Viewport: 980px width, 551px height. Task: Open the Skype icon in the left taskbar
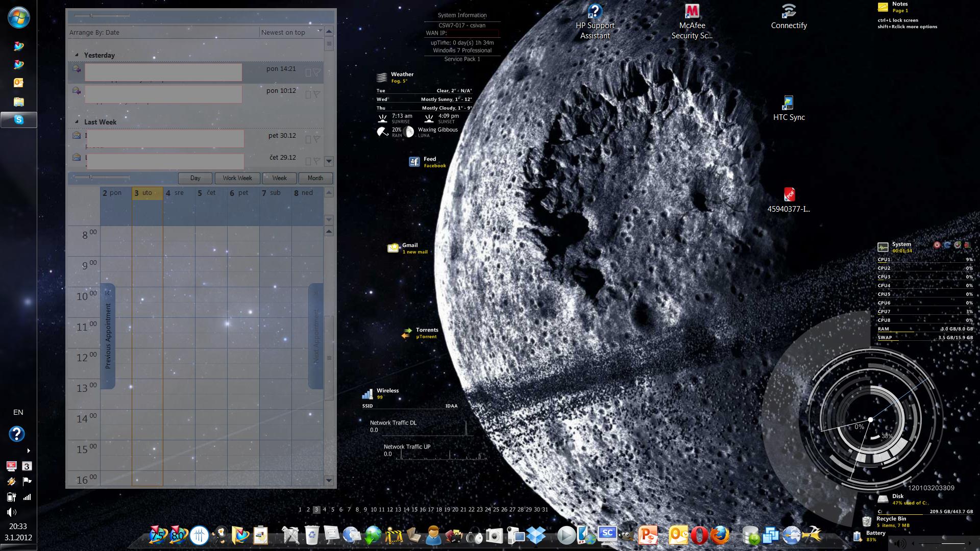tap(19, 120)
